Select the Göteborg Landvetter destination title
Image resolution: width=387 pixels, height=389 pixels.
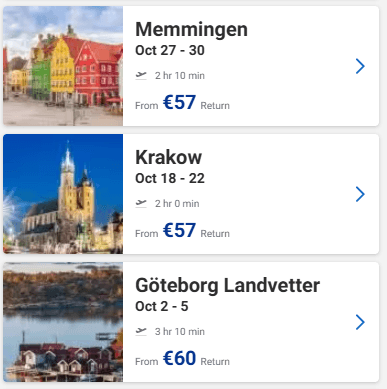(227, 286)
